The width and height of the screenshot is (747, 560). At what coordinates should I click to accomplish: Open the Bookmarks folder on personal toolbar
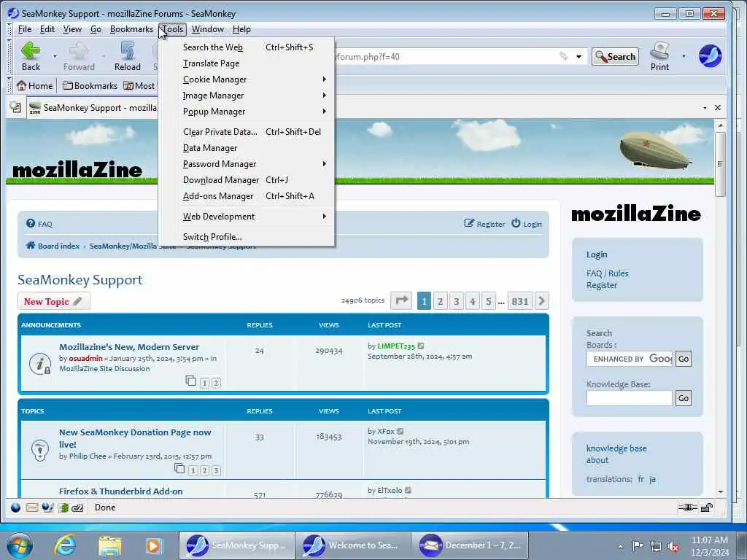pos(90,86)
